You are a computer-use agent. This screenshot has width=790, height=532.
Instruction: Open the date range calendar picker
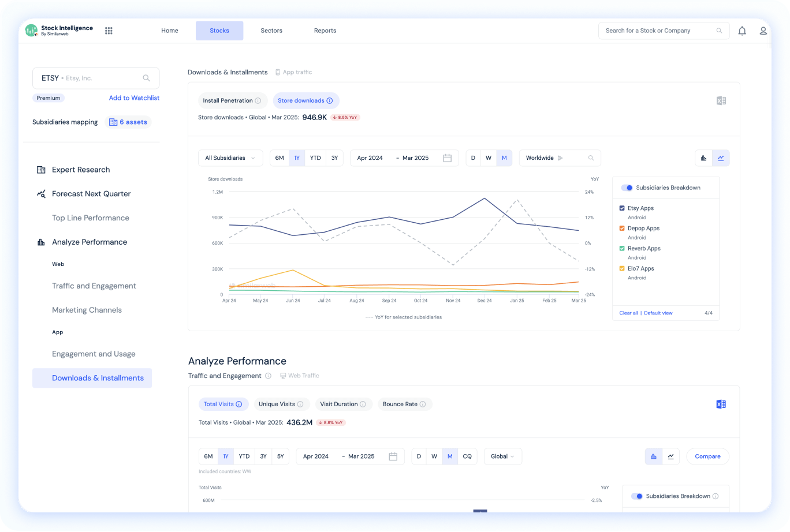447,158
